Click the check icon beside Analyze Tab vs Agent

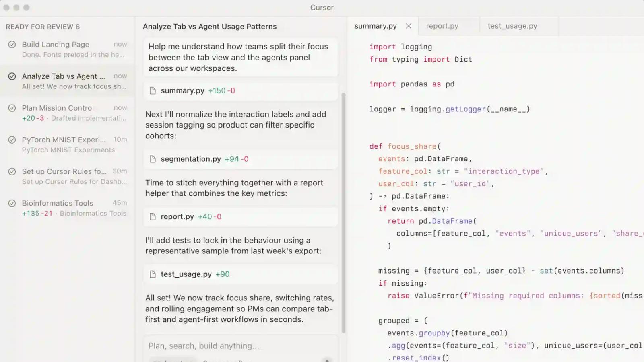(12, 76)
